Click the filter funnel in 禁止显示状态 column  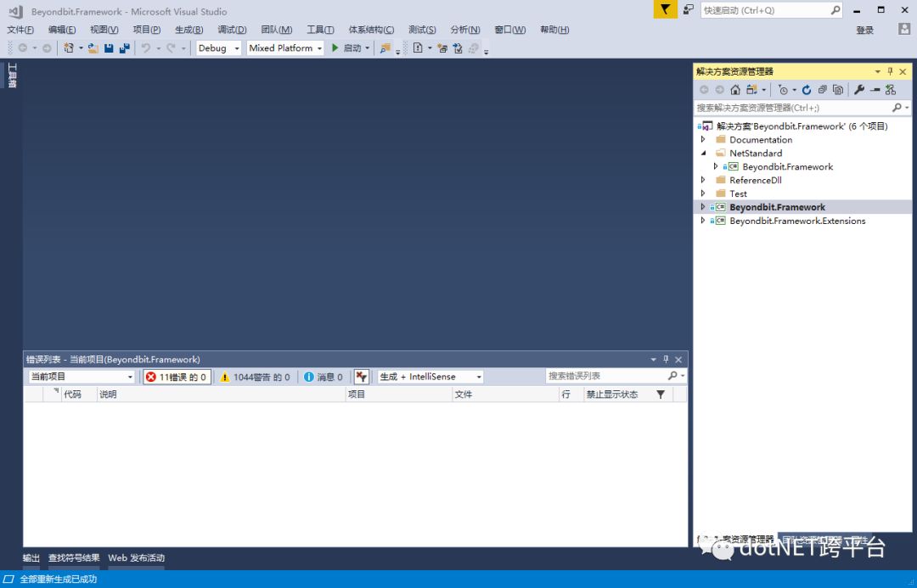pyautogui.click(x=661, y=395)
